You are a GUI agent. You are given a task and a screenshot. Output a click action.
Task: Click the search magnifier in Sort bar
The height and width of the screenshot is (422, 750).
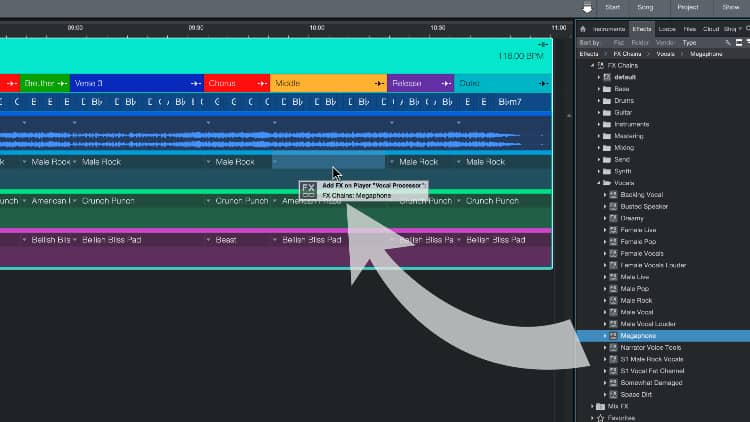(728, 43)
